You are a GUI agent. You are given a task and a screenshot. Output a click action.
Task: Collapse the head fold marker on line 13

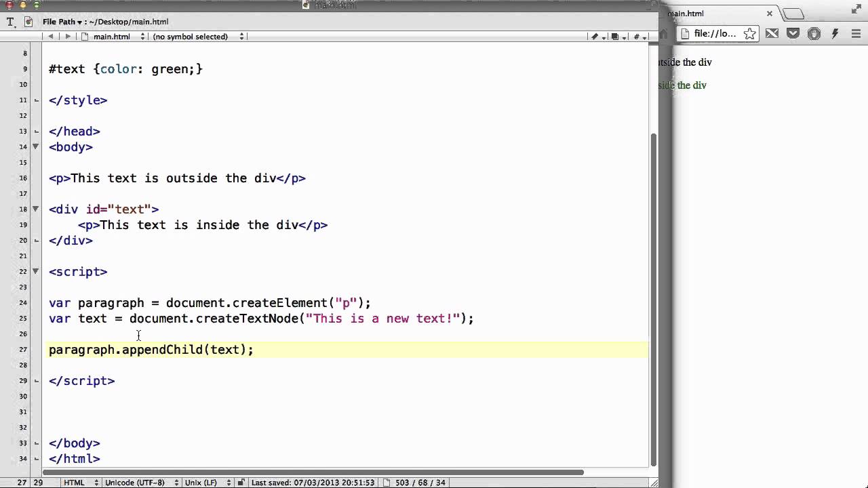click(36, 131)
